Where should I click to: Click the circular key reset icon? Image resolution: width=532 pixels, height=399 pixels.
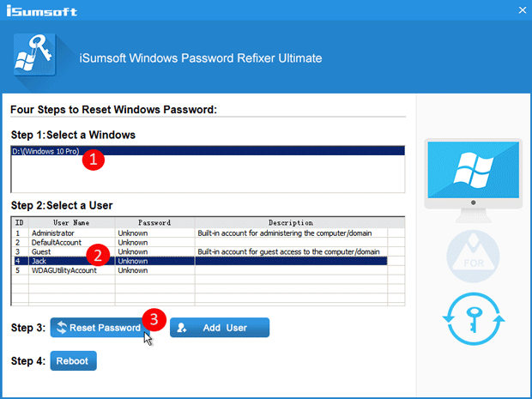474,319
